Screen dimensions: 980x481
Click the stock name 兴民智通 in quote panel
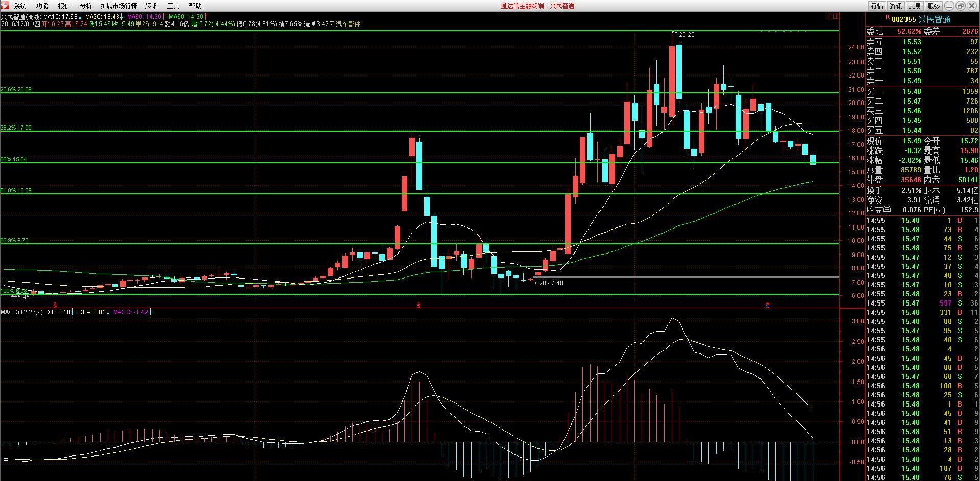point(934,19)
